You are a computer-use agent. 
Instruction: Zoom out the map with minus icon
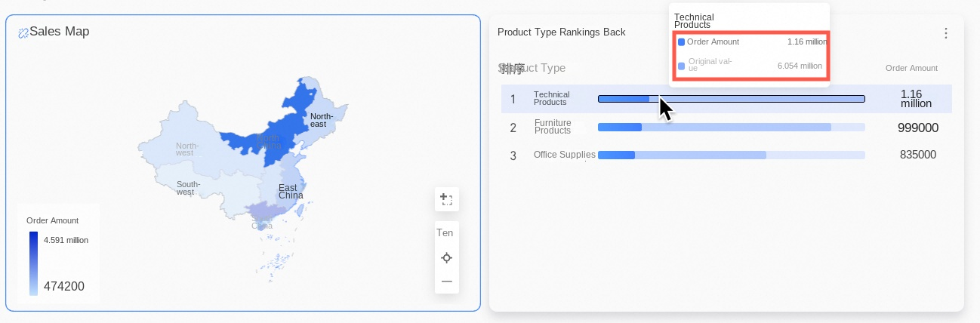(446, 281)
